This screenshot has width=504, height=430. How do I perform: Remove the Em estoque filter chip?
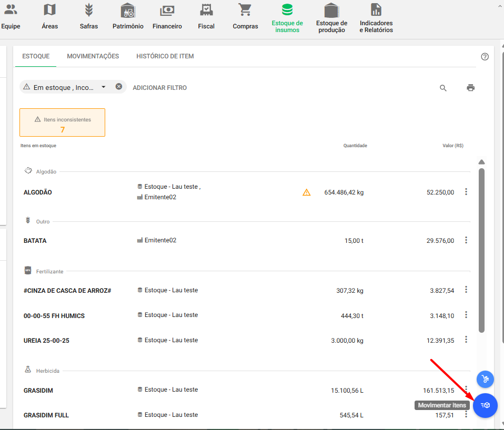tap(119, 87)
